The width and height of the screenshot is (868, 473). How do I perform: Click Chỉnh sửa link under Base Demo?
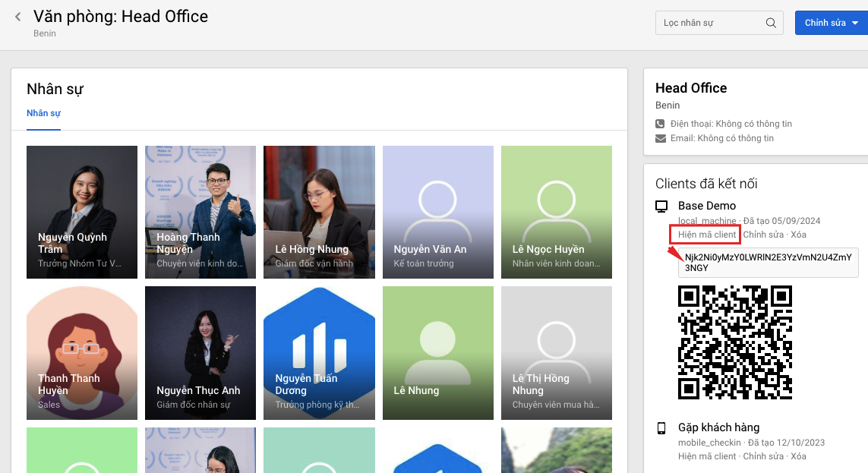pyautogui.click(x=763, y=235)
